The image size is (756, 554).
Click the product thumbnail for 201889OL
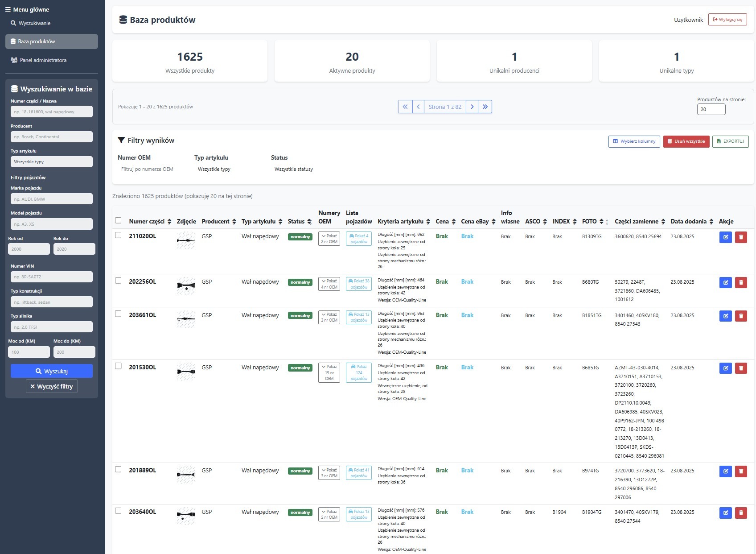coord(186,475)
